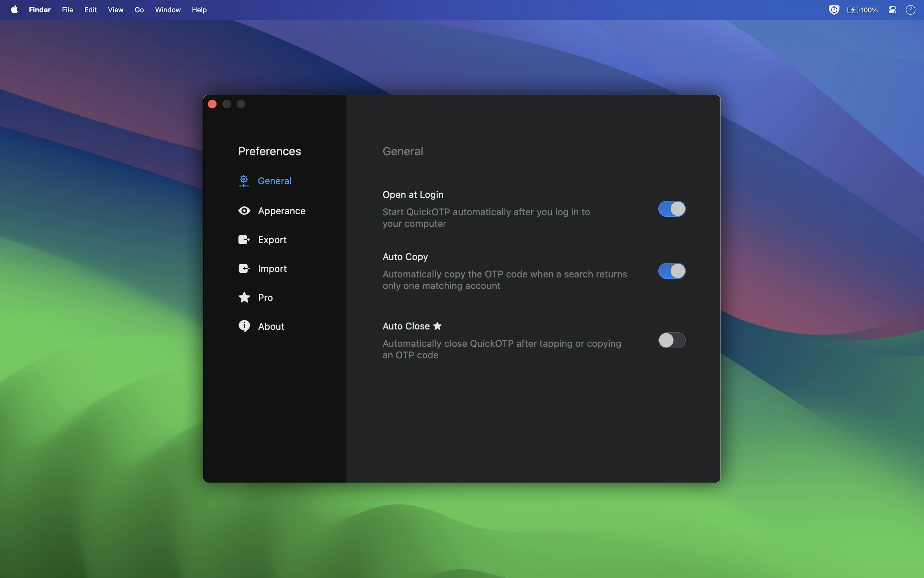Click the General gear icon in sidebar
Viewport: 924px width, 578px height.
point(244,181)
